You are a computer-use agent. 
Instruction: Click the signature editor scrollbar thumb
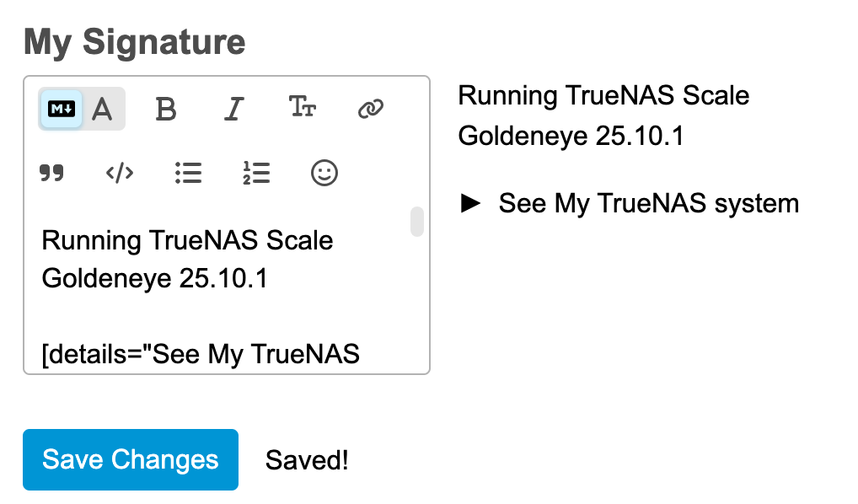tap(416, 222)
